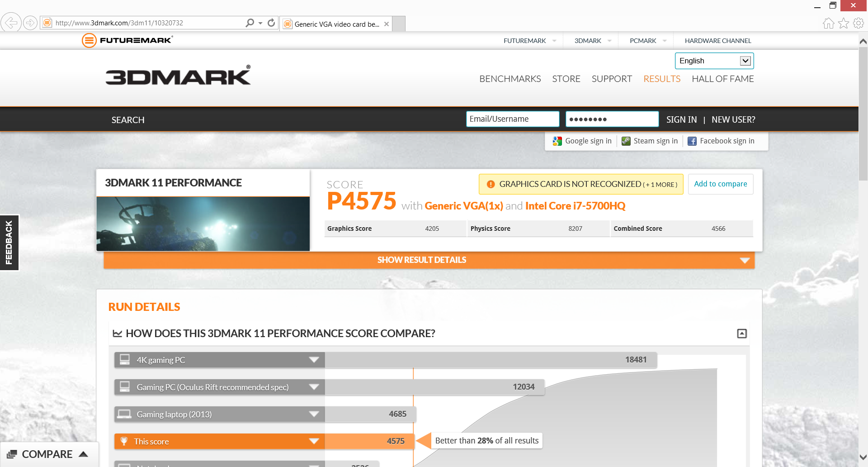Open the Results menu
This screenshot has height=467, width=868.
click(662, 79)
